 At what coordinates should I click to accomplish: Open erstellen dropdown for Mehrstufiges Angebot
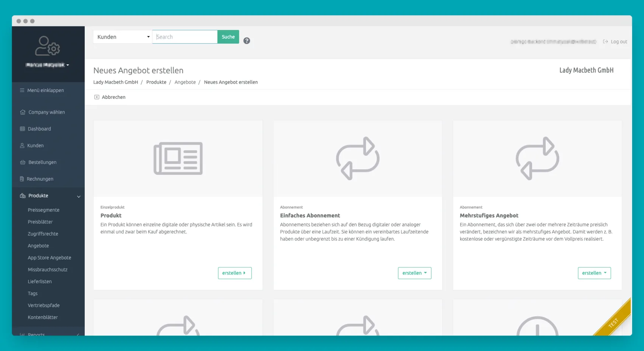[594, 273]
